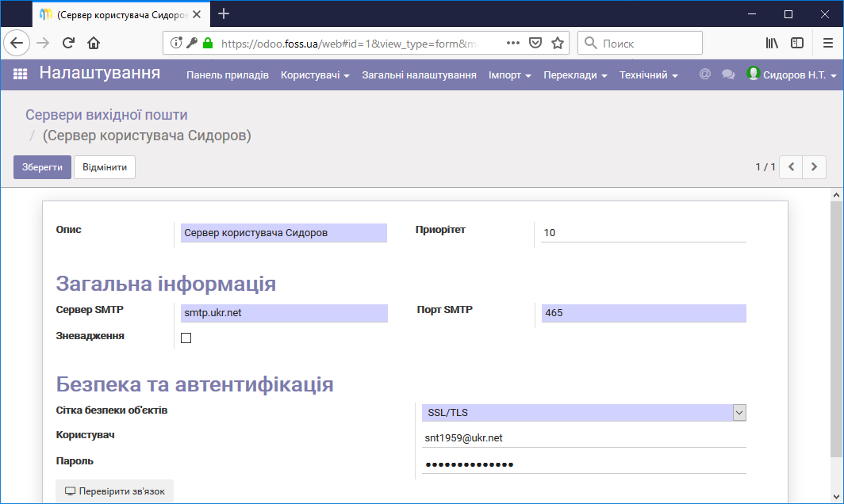Screen dimensions: 844x504
Task: Open the Firefox hamburger menu
Action: [828, 43]
